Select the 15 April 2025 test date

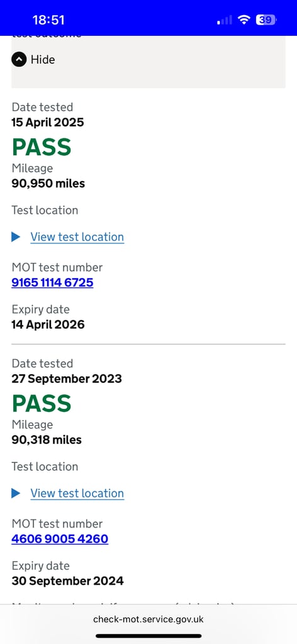tap(48, 123)
